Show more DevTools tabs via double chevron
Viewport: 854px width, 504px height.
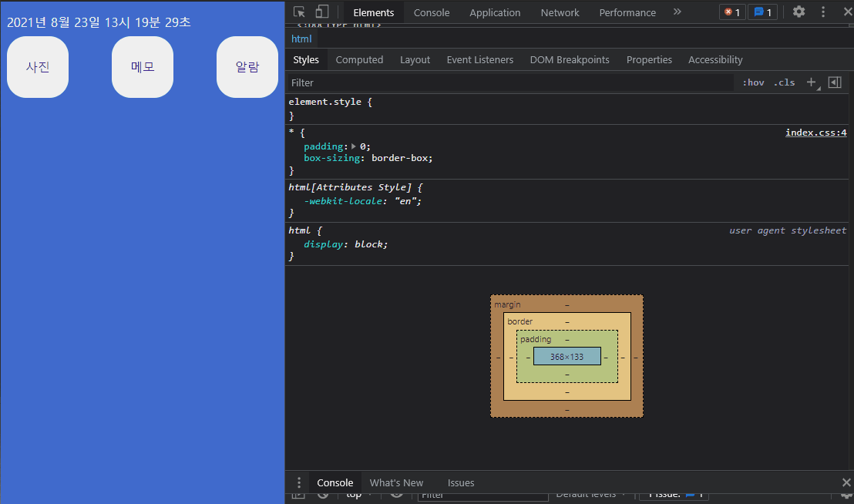click(x=677, y=12)
